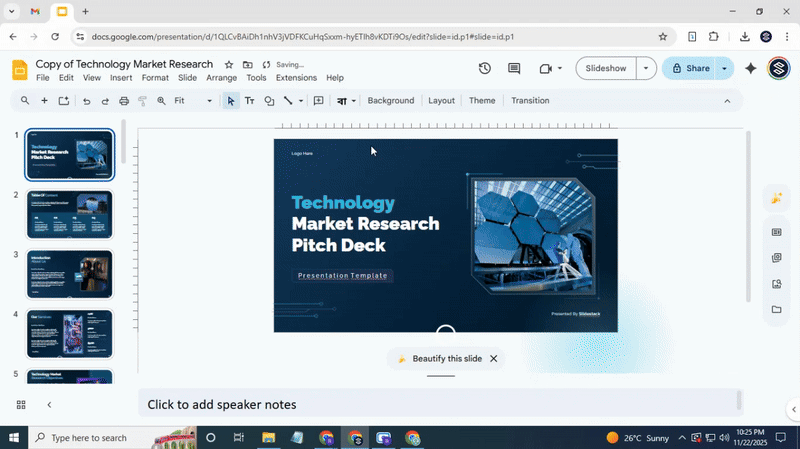Open the Arrange menu

pos(221,78)
